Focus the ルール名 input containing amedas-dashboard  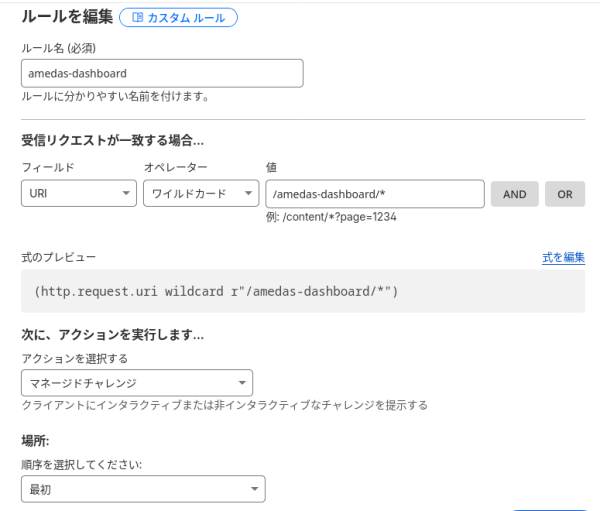161,73
